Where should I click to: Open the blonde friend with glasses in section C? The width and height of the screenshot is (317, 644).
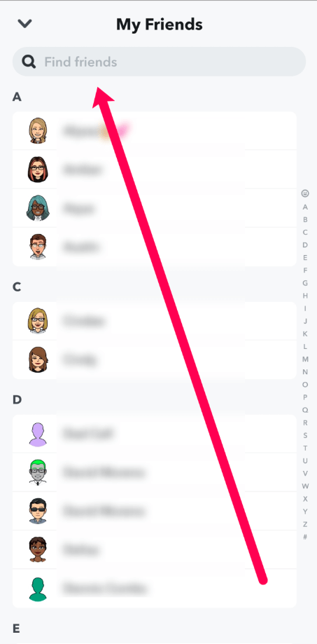click(x=38, y=321)
